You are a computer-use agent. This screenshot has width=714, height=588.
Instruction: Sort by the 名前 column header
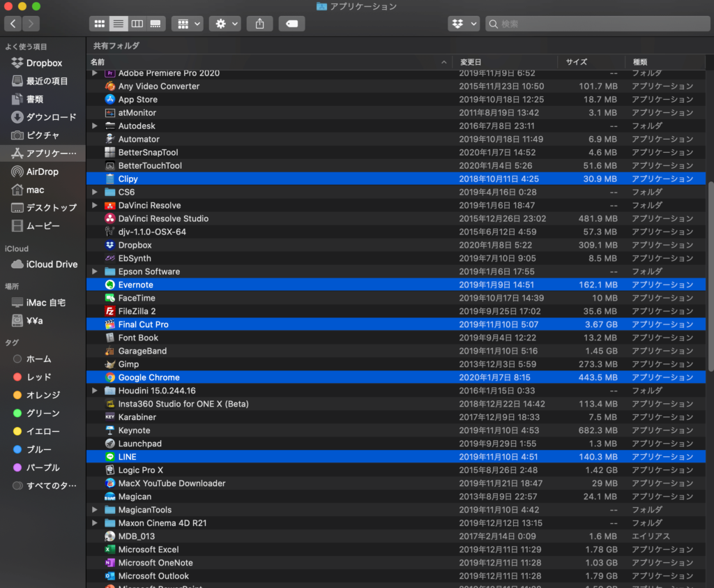(269, 62)
